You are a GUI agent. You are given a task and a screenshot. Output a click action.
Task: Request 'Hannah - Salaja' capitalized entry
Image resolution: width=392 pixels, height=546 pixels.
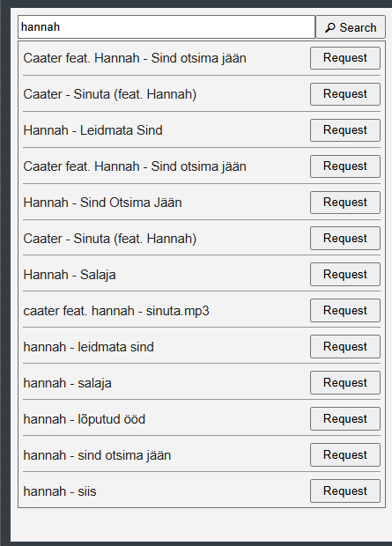click(345, 275)
